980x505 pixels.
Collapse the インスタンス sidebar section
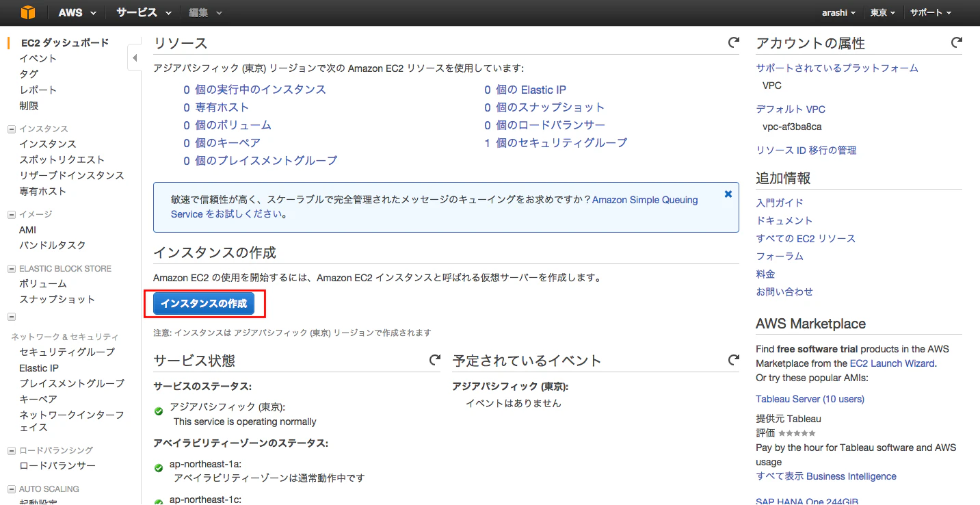click(11, 129)
